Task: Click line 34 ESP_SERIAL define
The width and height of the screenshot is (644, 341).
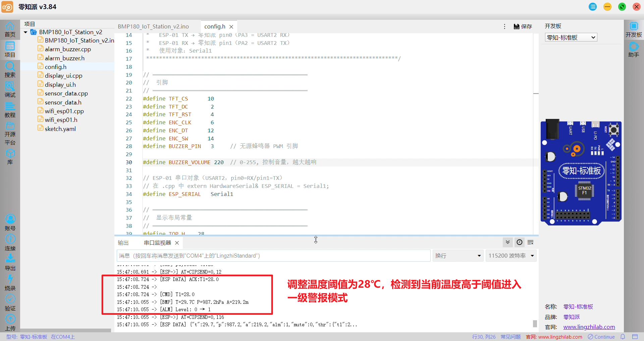Action: pyautogui.click(x=188, y=194)
